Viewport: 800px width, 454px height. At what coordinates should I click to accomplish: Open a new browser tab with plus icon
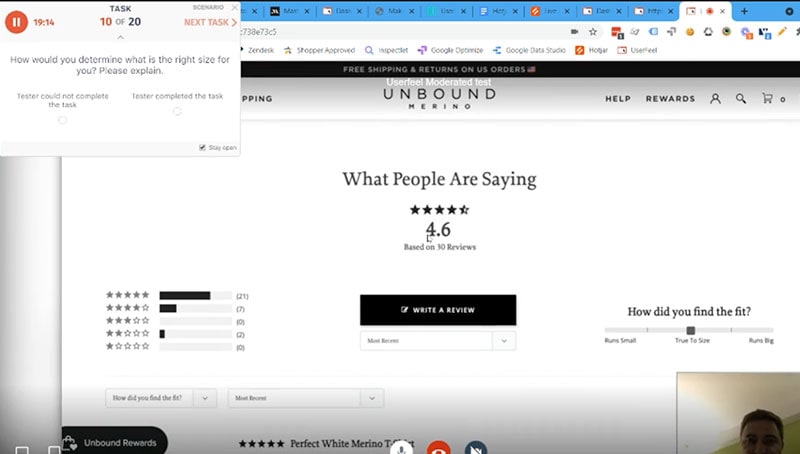pos(744,11)
